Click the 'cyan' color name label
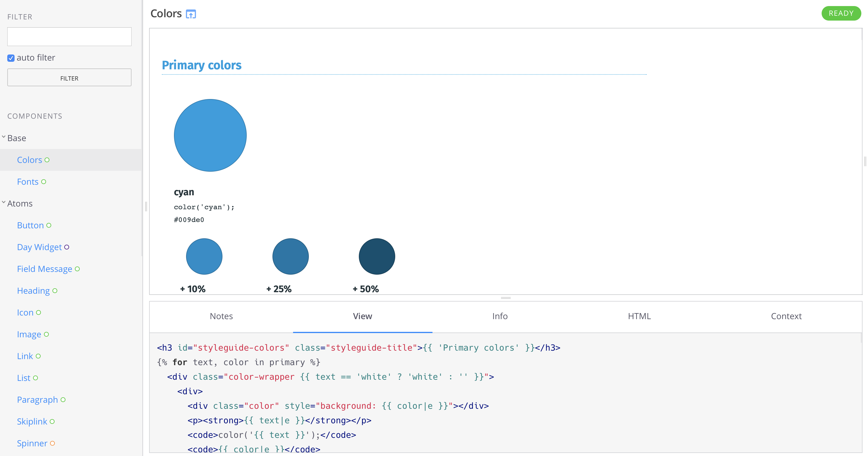Screen dimensions: 868x456 (x=184, y=192)
